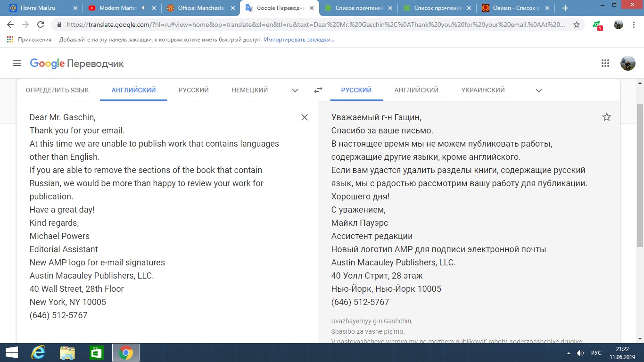Click Импортировать закладки link
The width and height of the screenshot is (644, 362).
[299, 40]
